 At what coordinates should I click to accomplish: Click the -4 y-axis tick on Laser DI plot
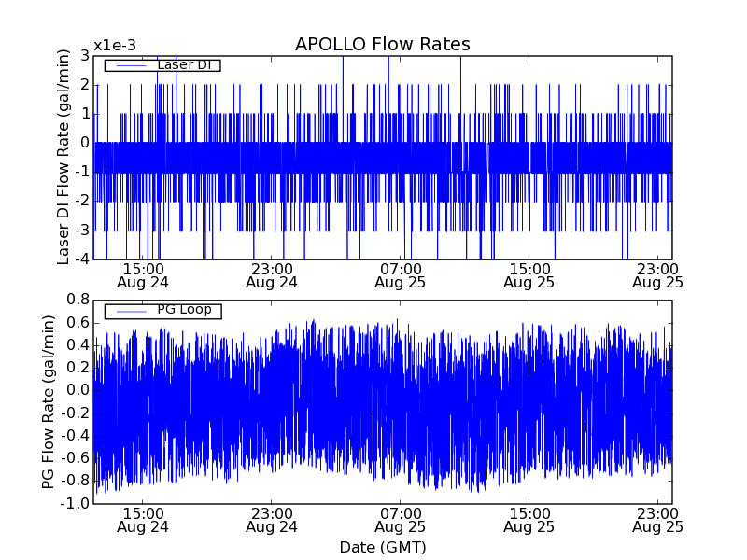pos(82,259)
